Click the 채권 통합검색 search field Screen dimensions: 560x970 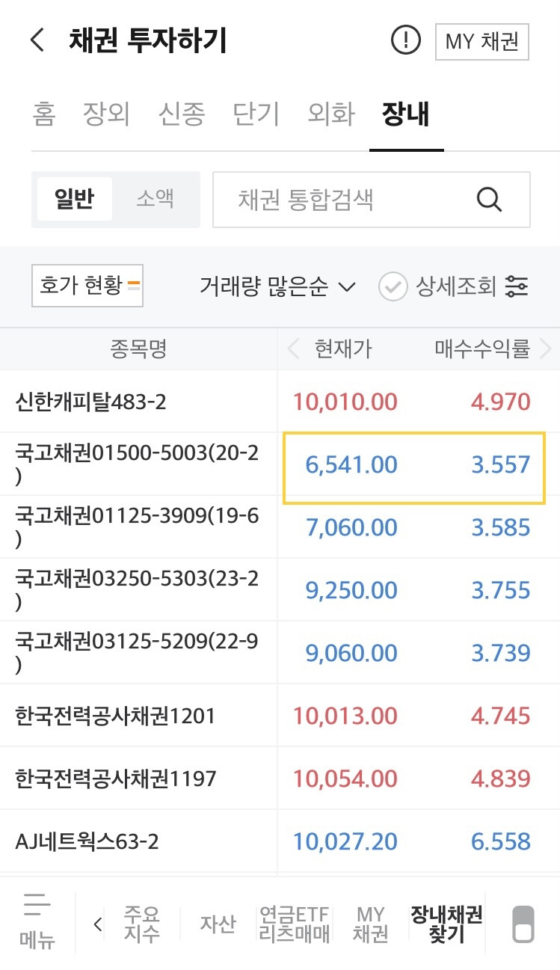tap(372, 200)
